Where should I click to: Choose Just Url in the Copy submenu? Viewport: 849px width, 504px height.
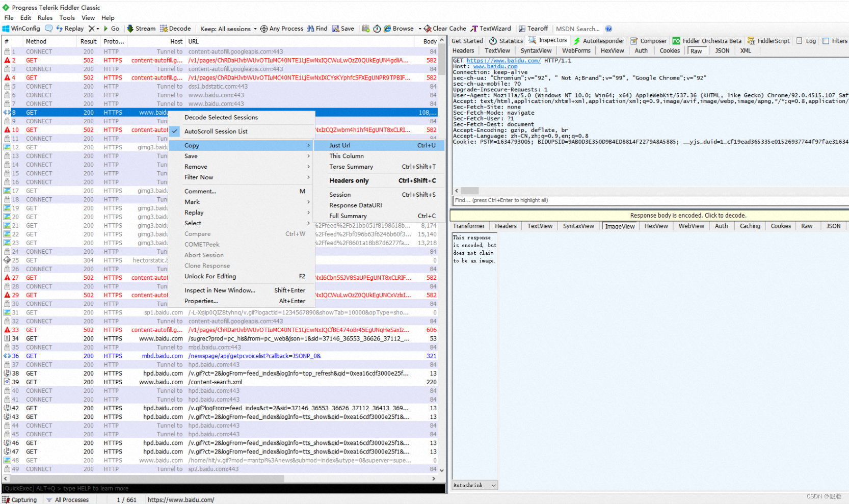380,145
